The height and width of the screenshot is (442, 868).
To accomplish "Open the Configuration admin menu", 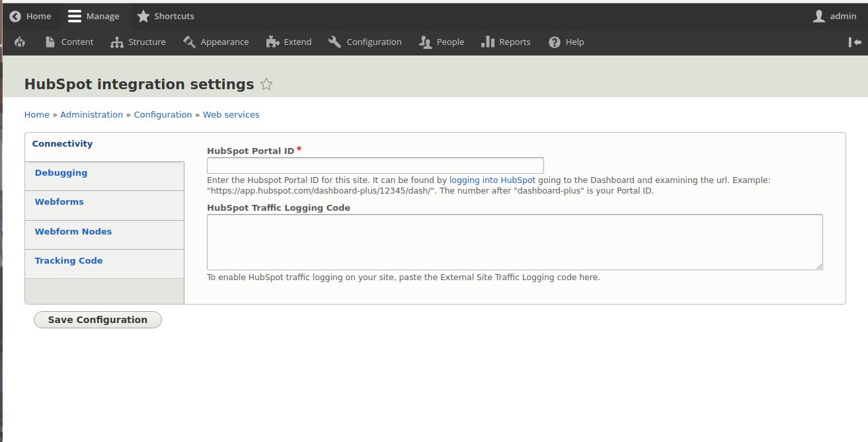I will click(365, 42).
